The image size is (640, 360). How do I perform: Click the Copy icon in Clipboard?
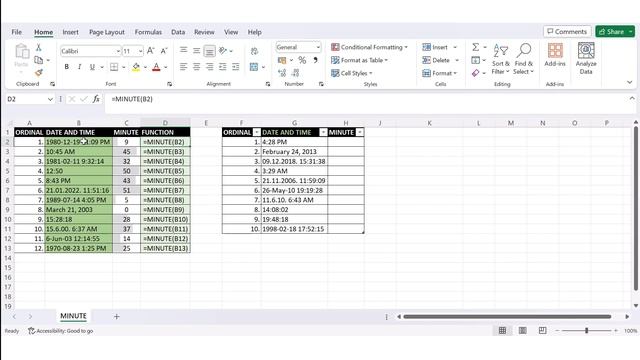tap(39, 60)
